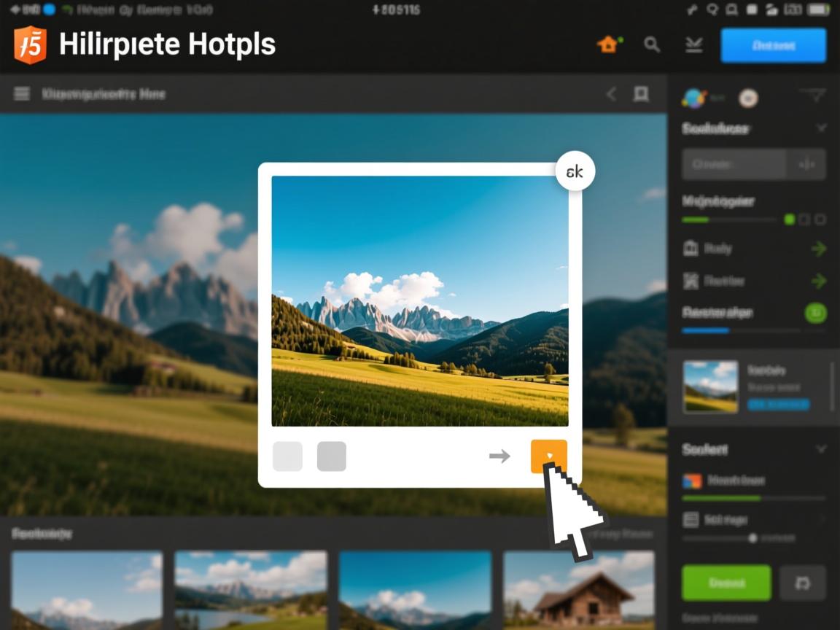The height and width of the screenshot is (630, 840).
Task: Click the back chevron above the photo
Action: 611,93
